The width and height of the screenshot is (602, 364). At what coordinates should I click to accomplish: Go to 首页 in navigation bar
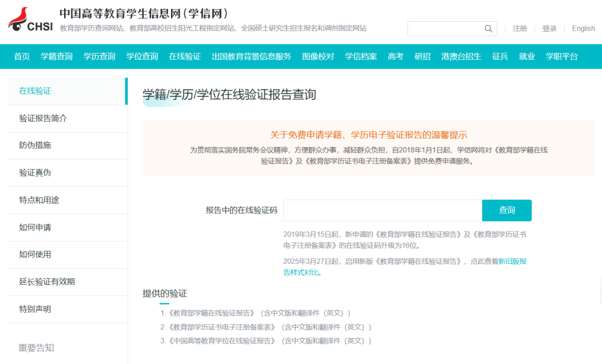click(22, 56)
